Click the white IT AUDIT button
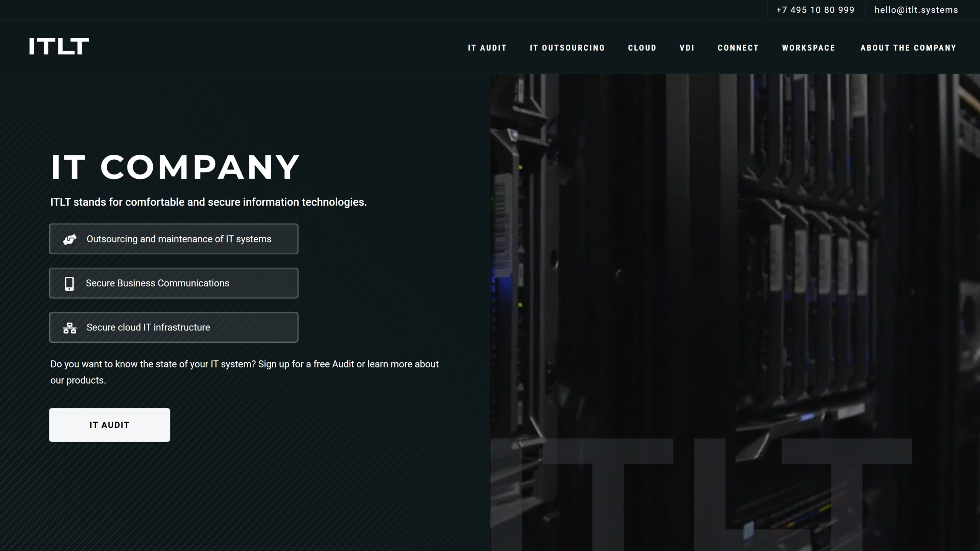The image size is (980, 551). pos(109,425)
